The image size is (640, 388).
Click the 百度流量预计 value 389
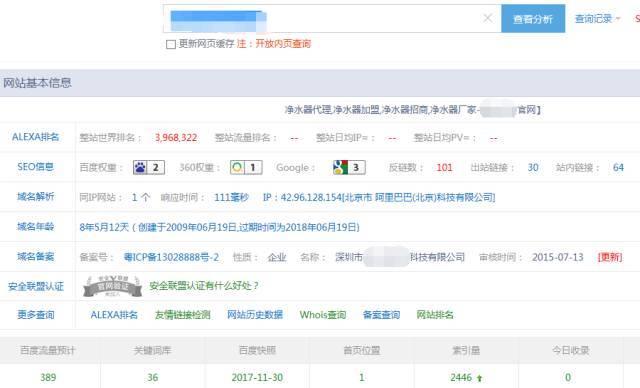48,377
